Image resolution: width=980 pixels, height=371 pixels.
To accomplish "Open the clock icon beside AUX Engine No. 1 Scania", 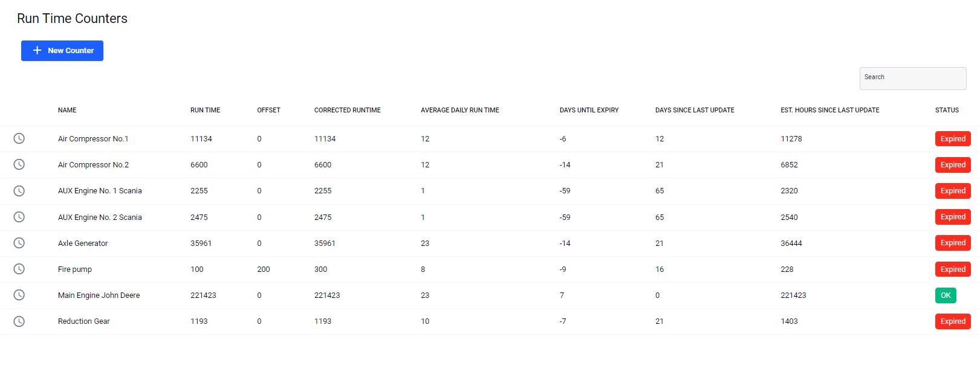I will (x=19, y=191).
